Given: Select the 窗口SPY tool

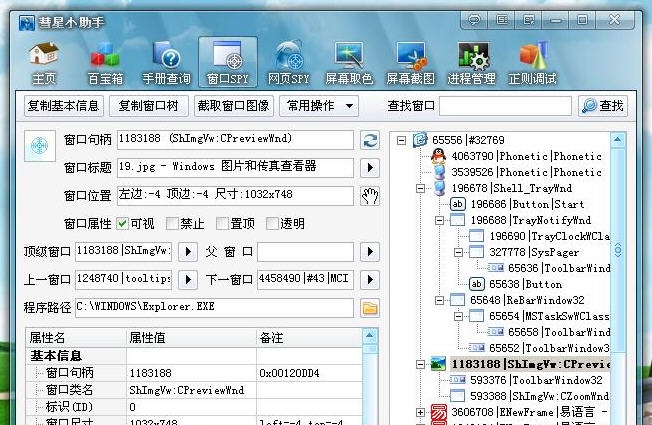Looking at the screenshot, I should pos(228,62).
